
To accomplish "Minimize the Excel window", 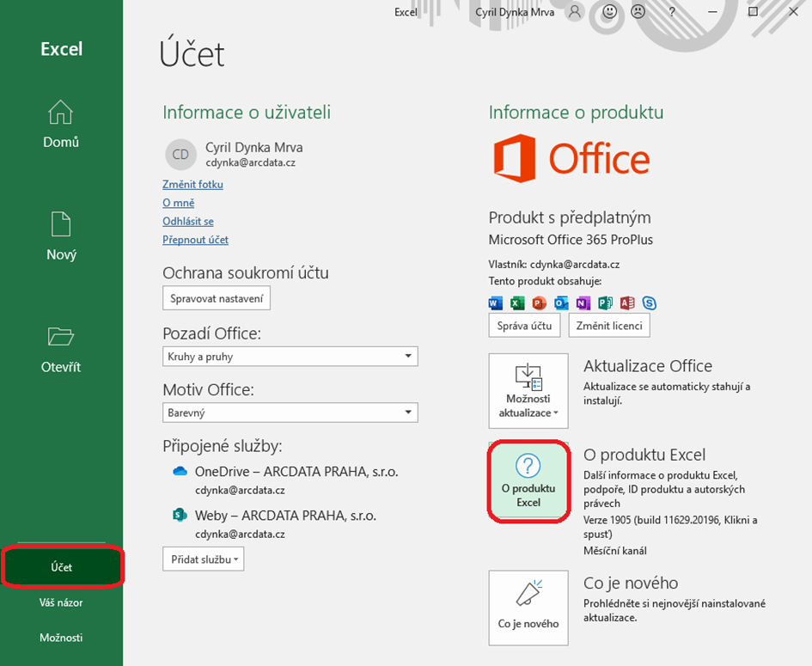I will pos(712,12).
